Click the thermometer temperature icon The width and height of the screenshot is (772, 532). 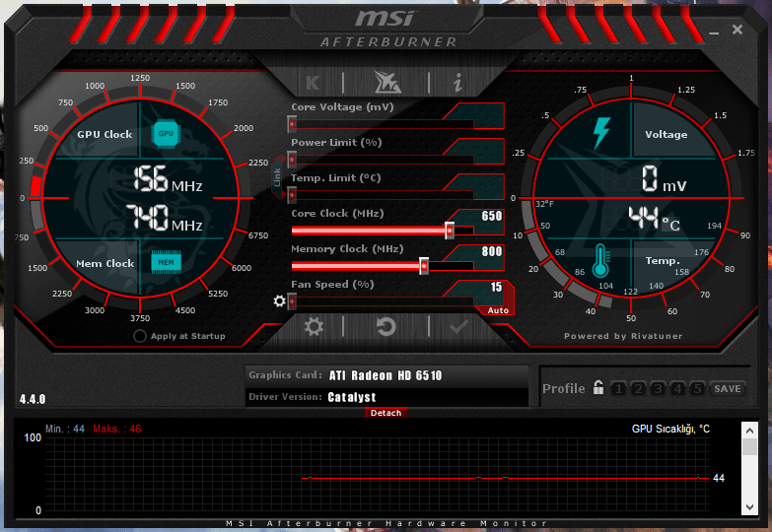[600, 260]
